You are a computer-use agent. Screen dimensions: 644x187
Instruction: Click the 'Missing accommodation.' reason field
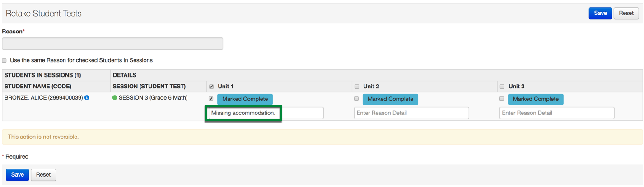pyautogui.click(x=266, y=113)
